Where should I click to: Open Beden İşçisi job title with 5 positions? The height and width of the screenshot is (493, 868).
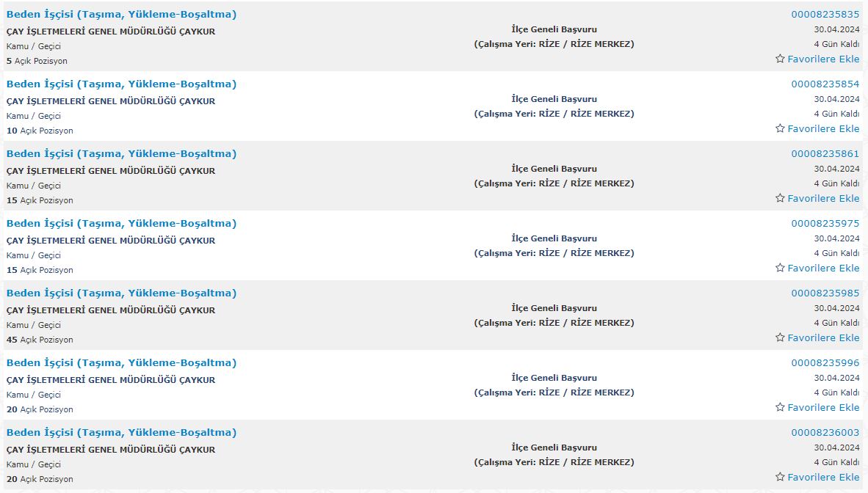click(x=121, y=15)
